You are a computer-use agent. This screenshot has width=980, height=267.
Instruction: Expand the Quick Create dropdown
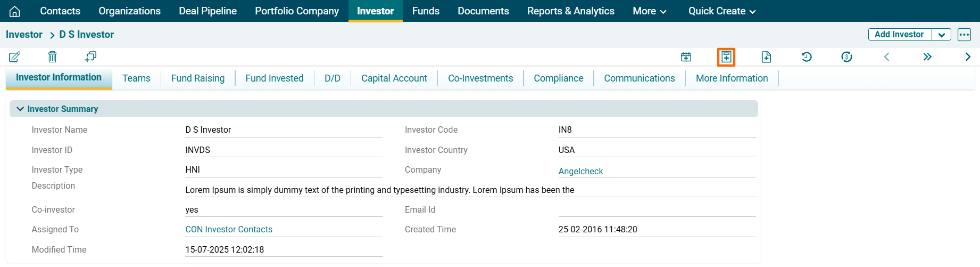(x=721, y=11)
